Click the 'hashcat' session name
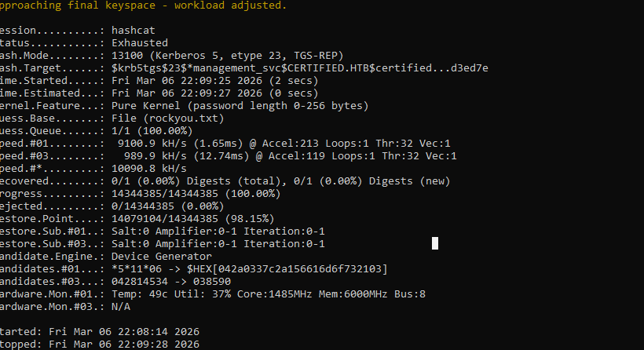 [134, 30]
